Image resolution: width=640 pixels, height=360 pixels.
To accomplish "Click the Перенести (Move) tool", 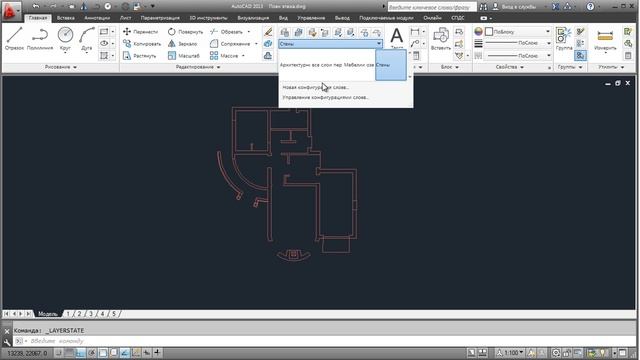I will 140,31.
